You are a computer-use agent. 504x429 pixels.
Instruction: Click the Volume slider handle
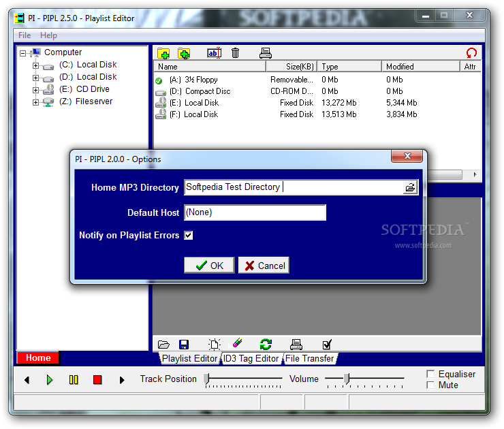[x=347, y=379]
